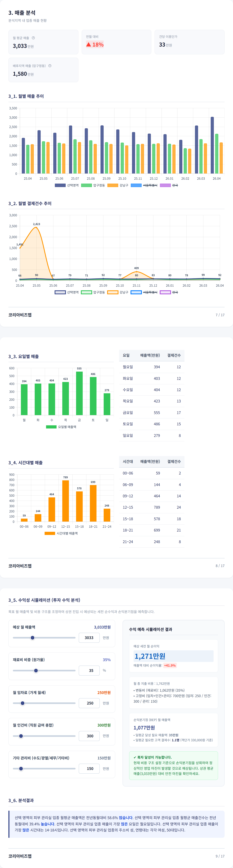This screenshot has height=868, width=233.
Task: Click the 재료비 비중 (원가율) slider handle
Action: pos(36,671)
